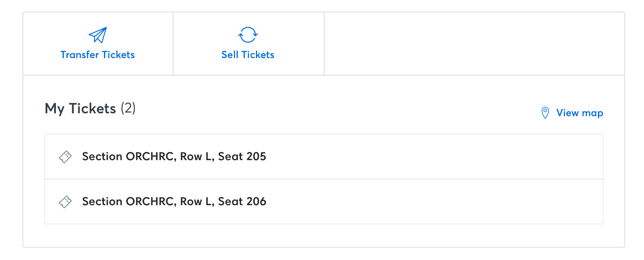This screenshot has width=644, height=260.
Task: Select the Section ORCHRC Seat 205 ticket text
Action: [x=174, y=157]
